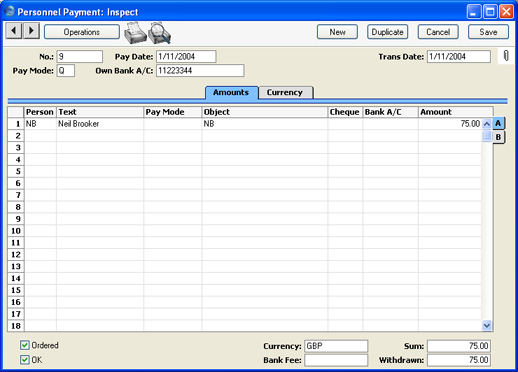Viewport: 518px width, 372px height.
Task: Select flip B of the grid
Action: pyautogui.click(x=498, y=137)
